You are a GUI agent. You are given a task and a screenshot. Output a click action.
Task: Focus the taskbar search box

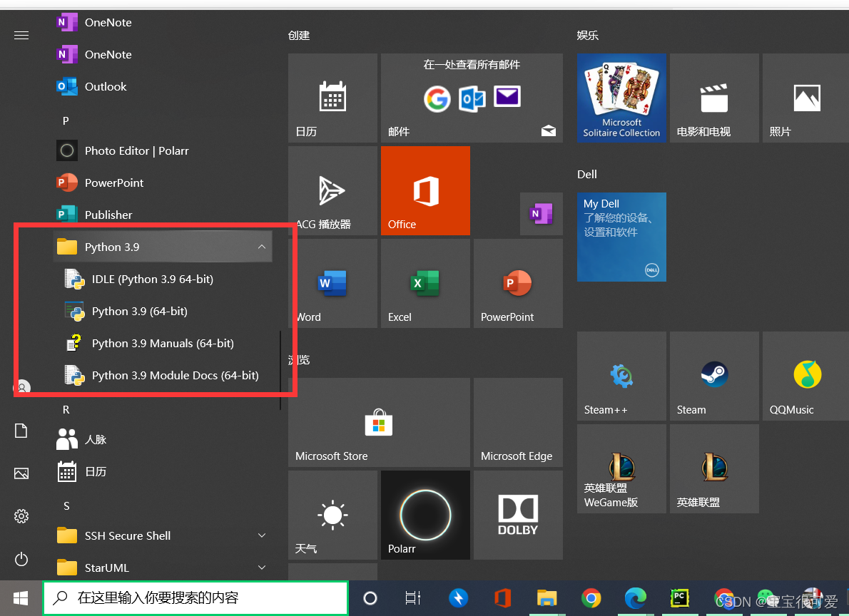195,598
